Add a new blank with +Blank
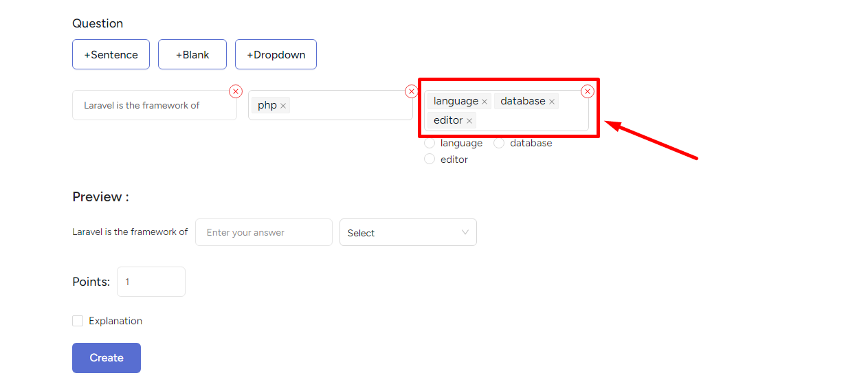 pyautogui.click(x=192, y=54)
